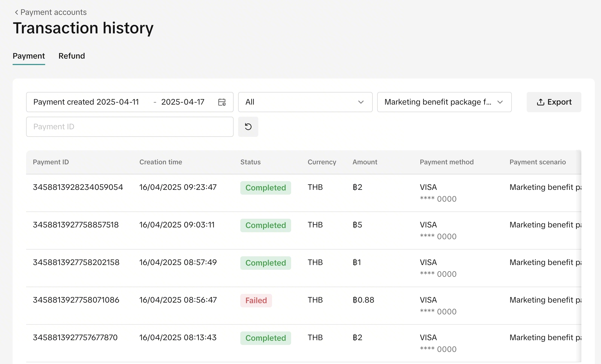The image size is (601, 364).
Task: Open the All status dropdown
Action: 305,102
